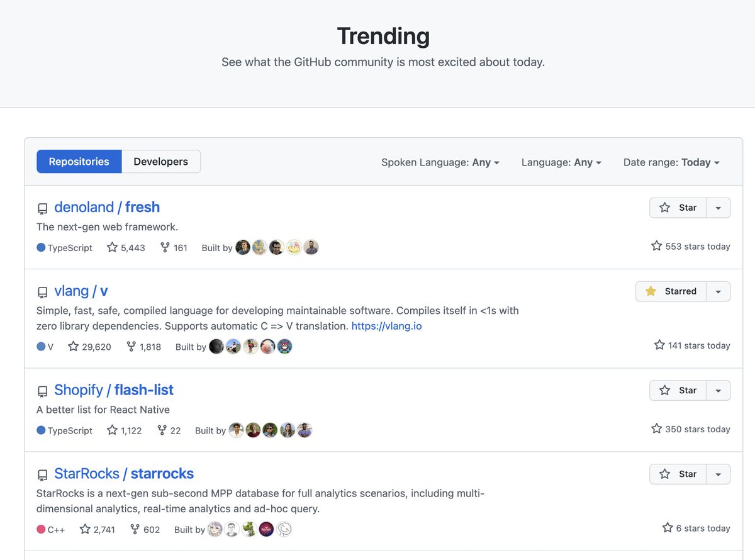Click last contributor avatar of vlang v
This screenshot has height=560, width=755.
[284, 346]
